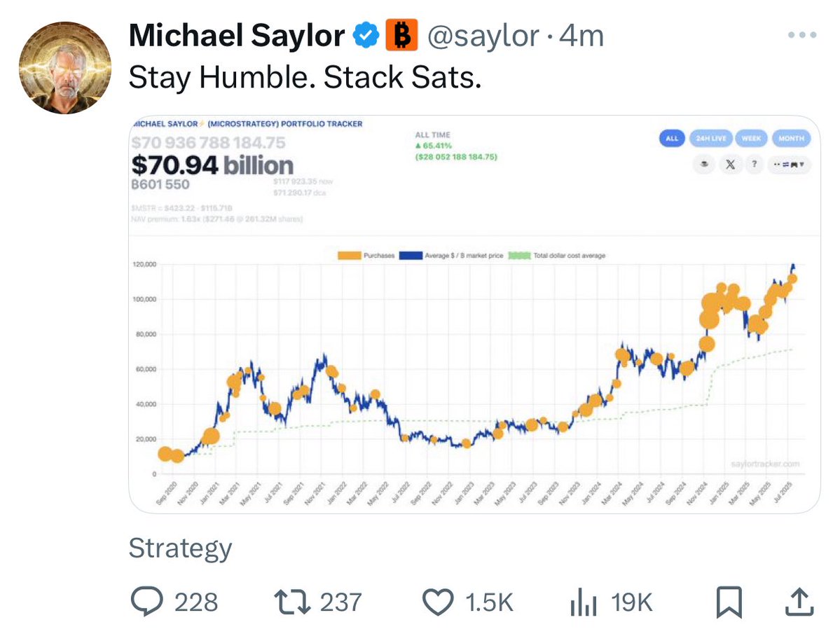
Task: Open the X icon in tracker
Action: click(x=729, y=165)
